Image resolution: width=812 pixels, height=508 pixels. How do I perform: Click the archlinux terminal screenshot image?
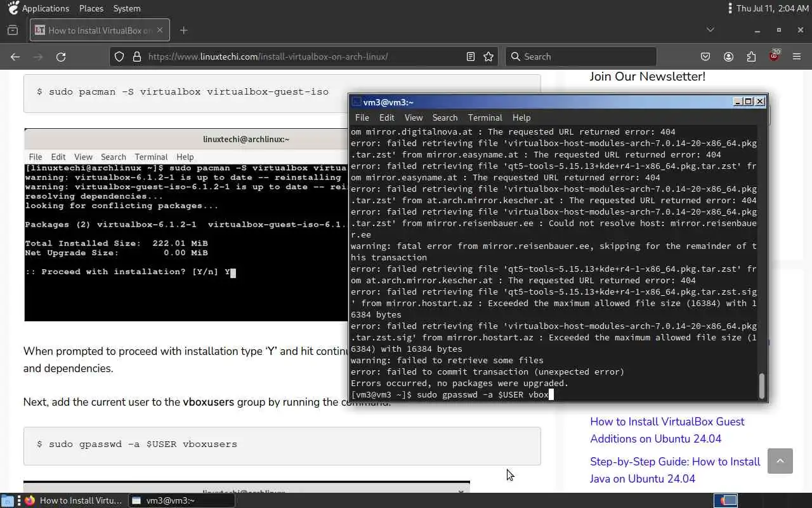(186, 225)
